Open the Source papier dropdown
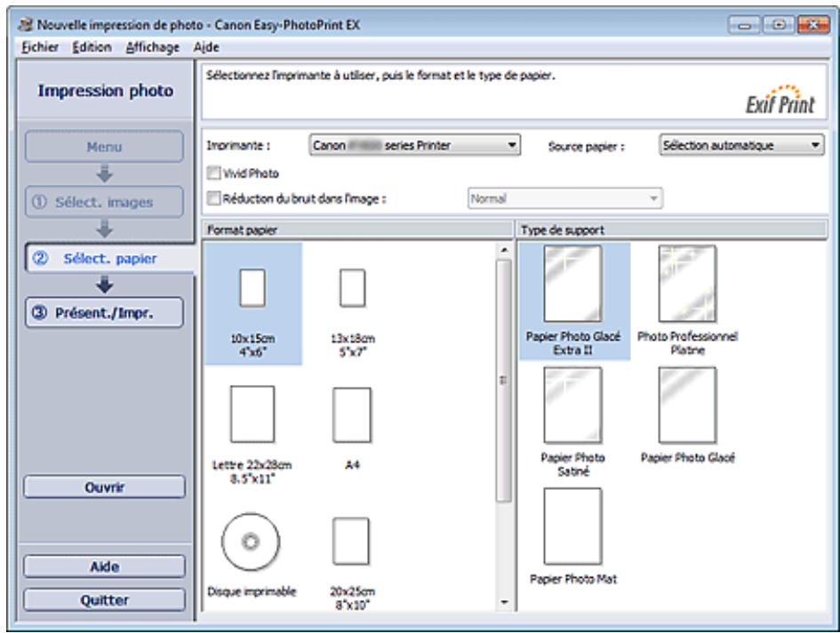Screen dimensions: 840x633 tap(741, 145)
